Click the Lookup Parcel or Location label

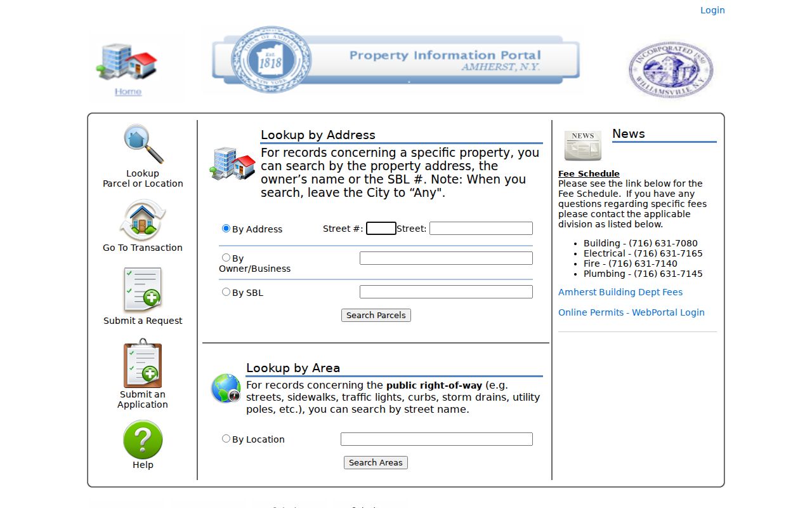coord(143,178)
